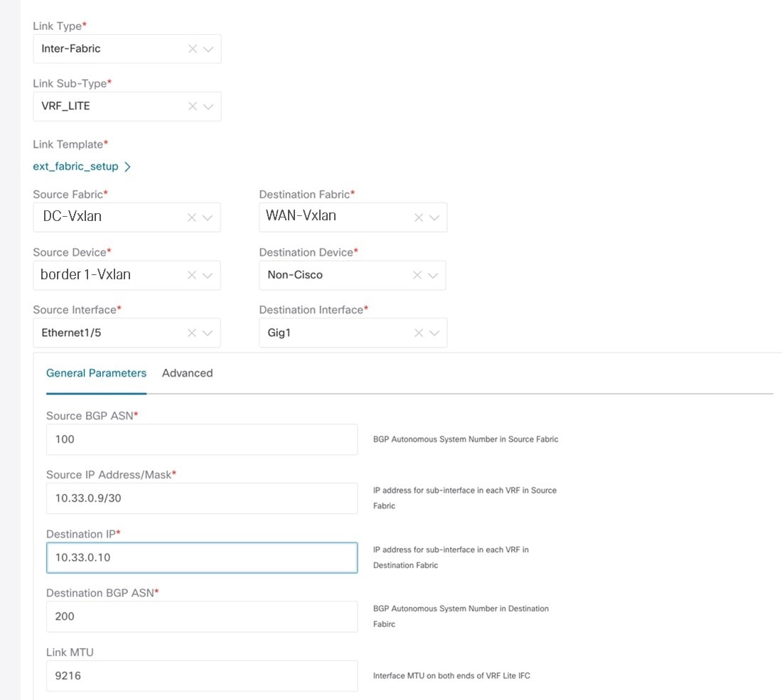This screenshot has width=782, height=700.
Task: Click chevron next to ext_fabric_setup
Action: click(x=127, y=166)
